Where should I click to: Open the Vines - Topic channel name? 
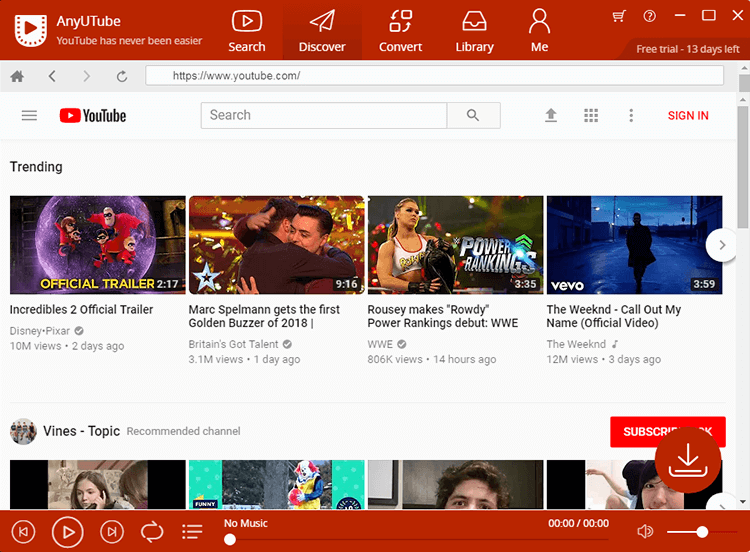coord(81,431)
